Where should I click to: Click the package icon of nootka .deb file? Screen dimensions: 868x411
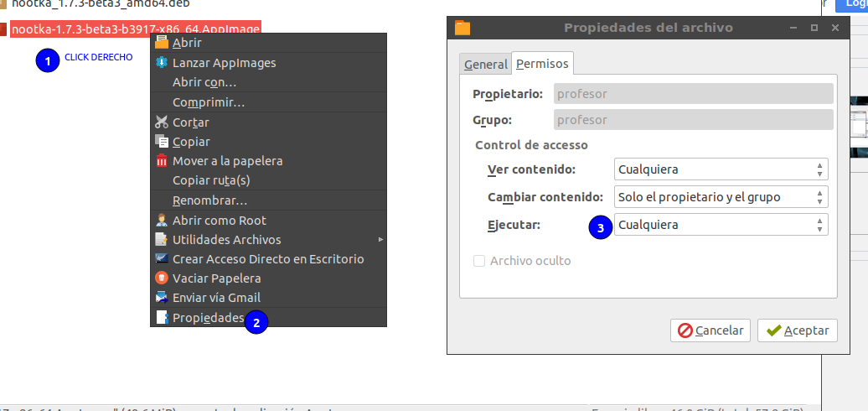(x=3, y=4)
